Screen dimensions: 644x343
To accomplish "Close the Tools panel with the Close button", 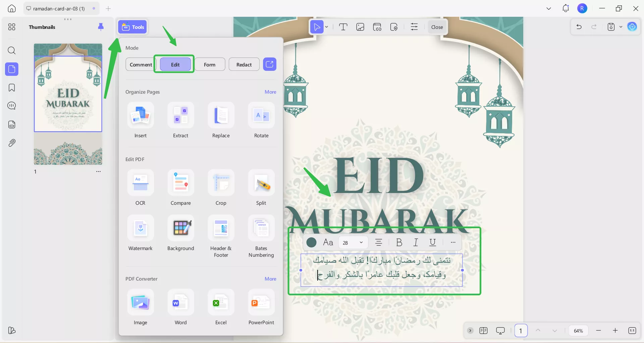I will coord(437,27).
